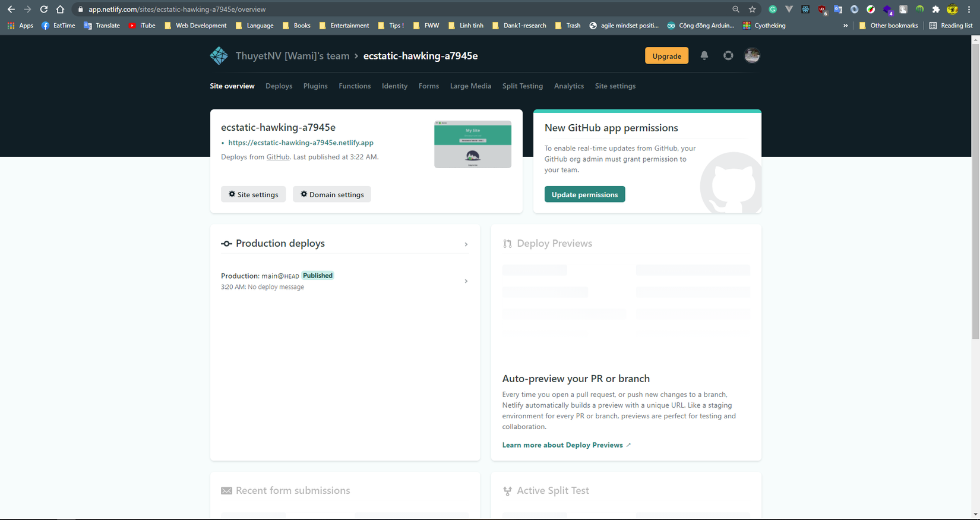This screenshot has height=520, width=980.
Task: Open the Language bookmark folder
Action: (254, 26)
